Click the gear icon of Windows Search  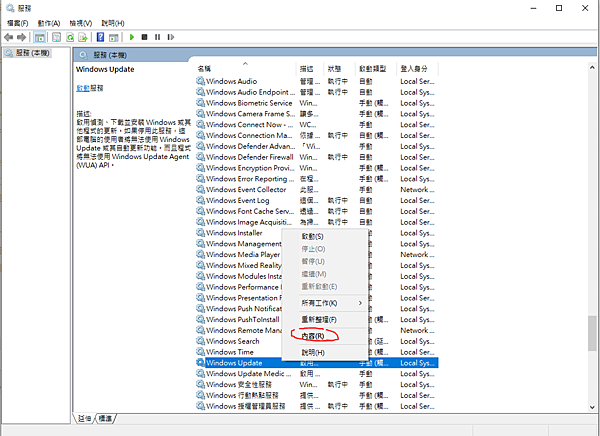201,341
